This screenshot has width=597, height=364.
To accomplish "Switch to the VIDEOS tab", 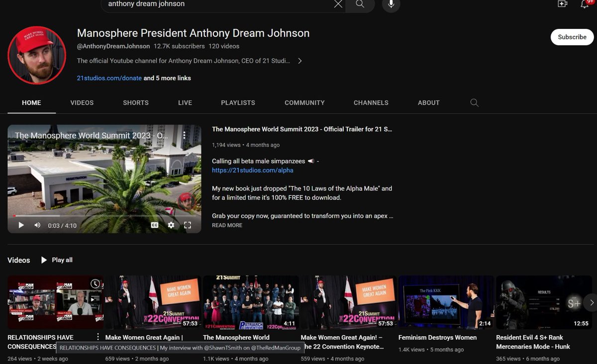I will (x=82, y=102).
